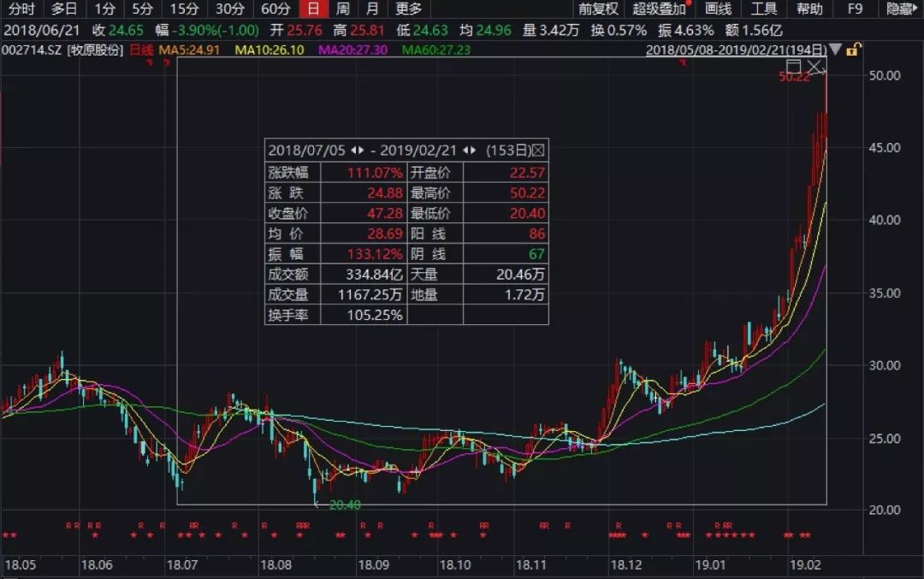Toggle the MA5:24.91 moving average label

point(189,50)
